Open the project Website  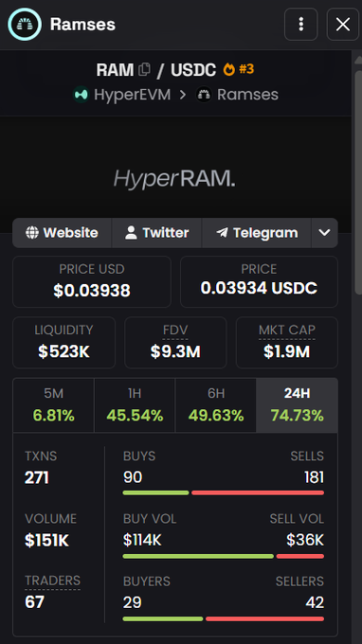(x=62, y=233)
